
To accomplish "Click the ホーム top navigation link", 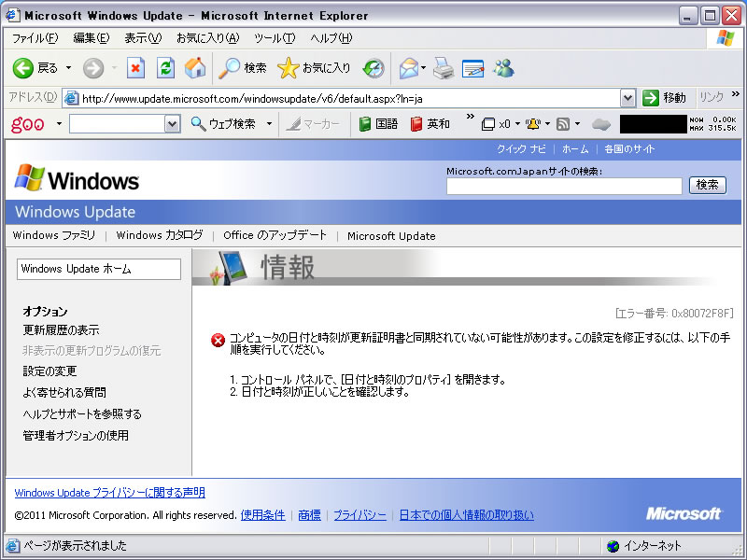I will [575, 149].
